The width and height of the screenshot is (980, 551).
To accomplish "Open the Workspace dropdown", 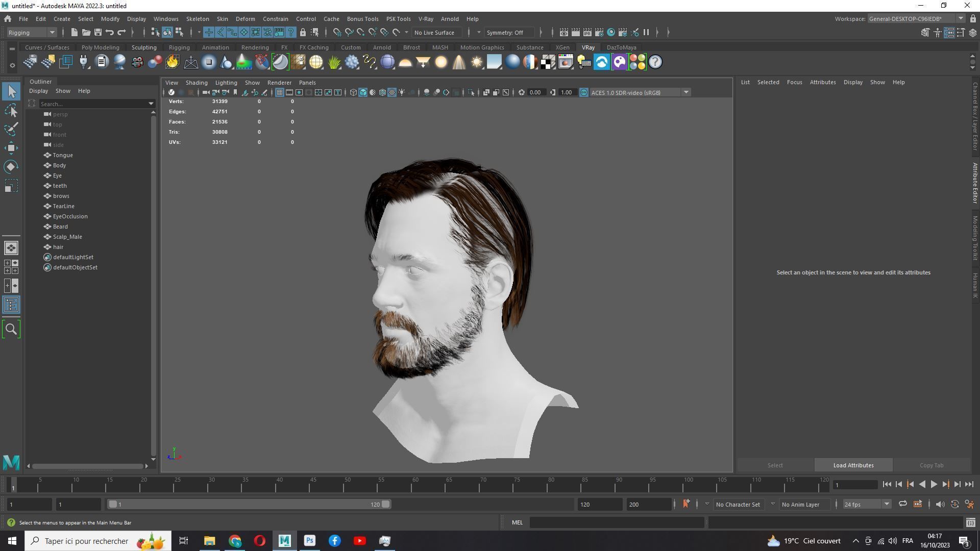I will (x=916, y=19).
